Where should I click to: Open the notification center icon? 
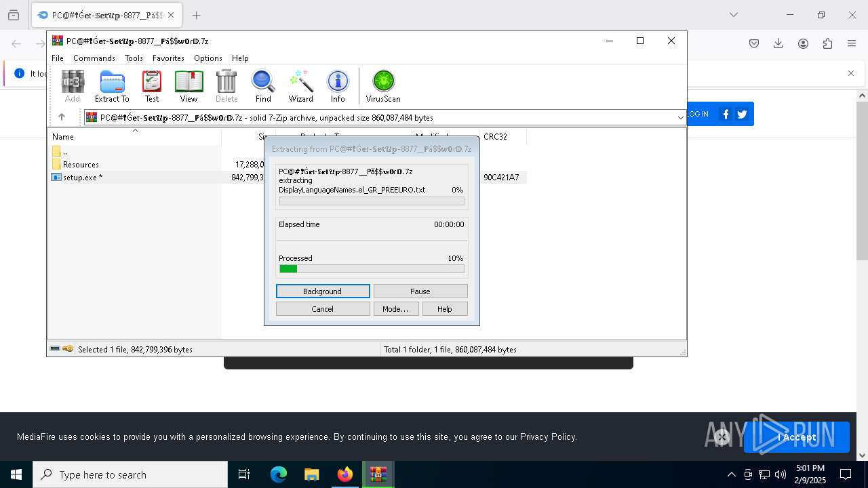point(846,474)
